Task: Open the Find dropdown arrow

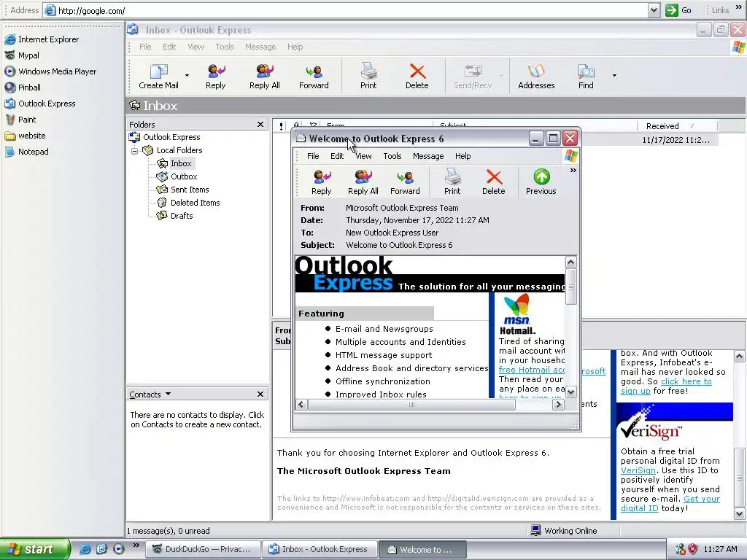Action: point(614,75)
